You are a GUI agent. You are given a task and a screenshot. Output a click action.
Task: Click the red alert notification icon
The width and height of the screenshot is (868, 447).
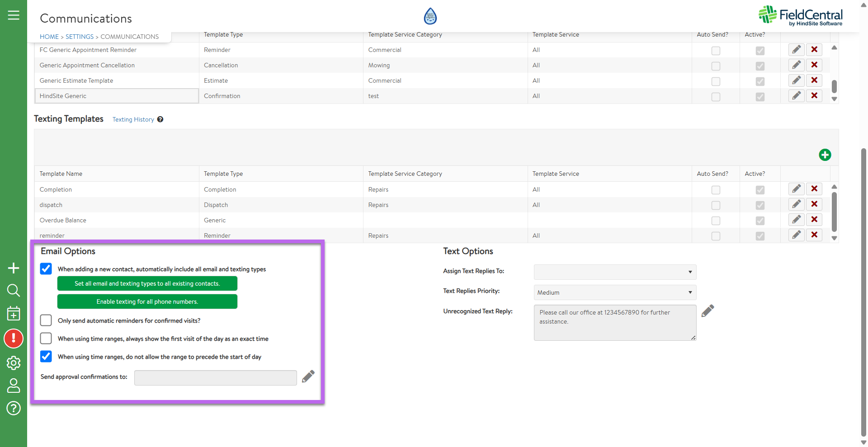pyautogui.click(x=14, y=339)
